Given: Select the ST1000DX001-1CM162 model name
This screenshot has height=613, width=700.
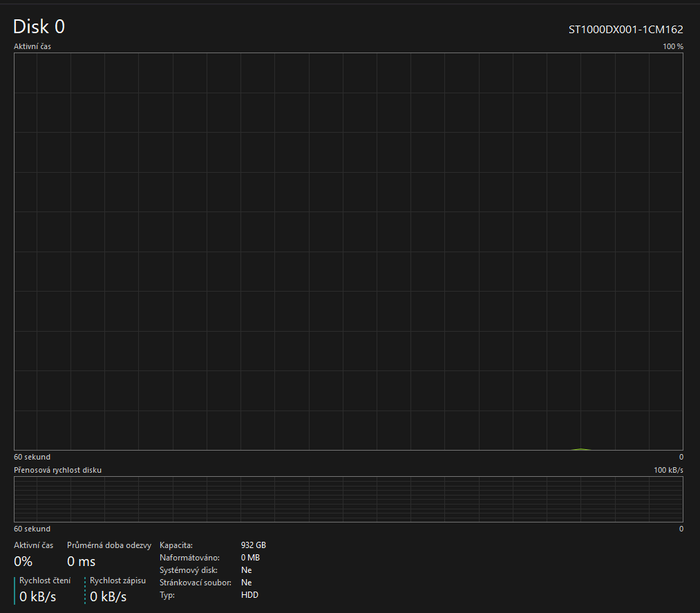Looking at the screenshot, I should tap(625, 29).
